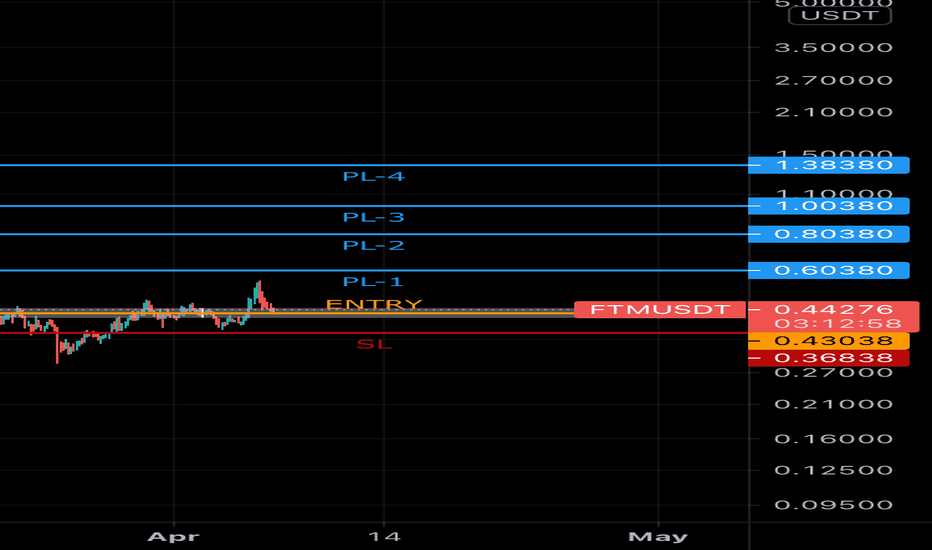Click the 0.27000 price scale value
The height and width of the screenshot is (550, 932).
click(833, 373)
